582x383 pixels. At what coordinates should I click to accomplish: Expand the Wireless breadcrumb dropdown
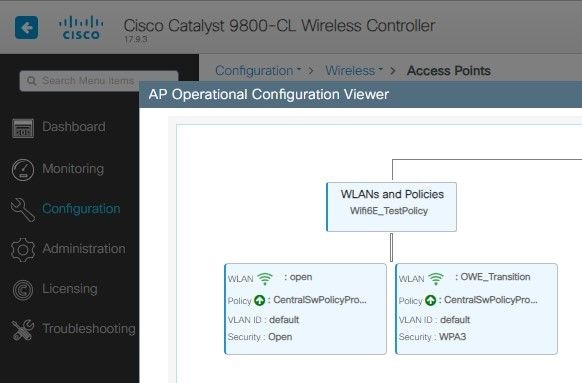(354, 71)
